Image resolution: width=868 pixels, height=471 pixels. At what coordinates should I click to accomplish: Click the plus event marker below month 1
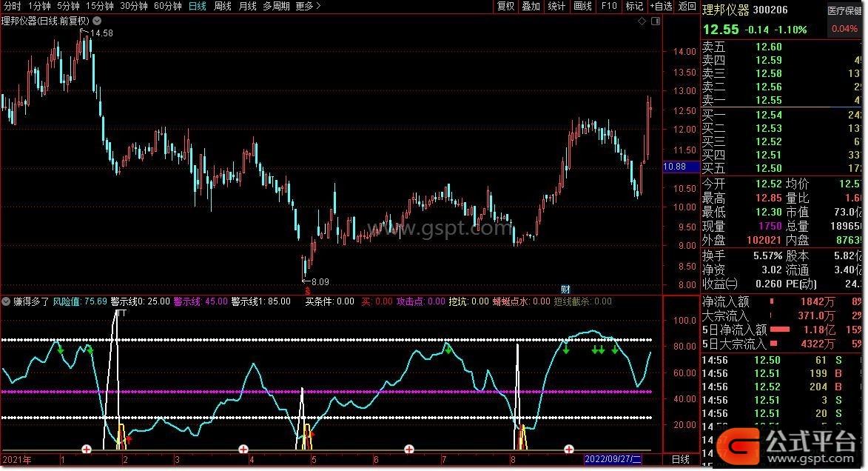coord(87,449)
